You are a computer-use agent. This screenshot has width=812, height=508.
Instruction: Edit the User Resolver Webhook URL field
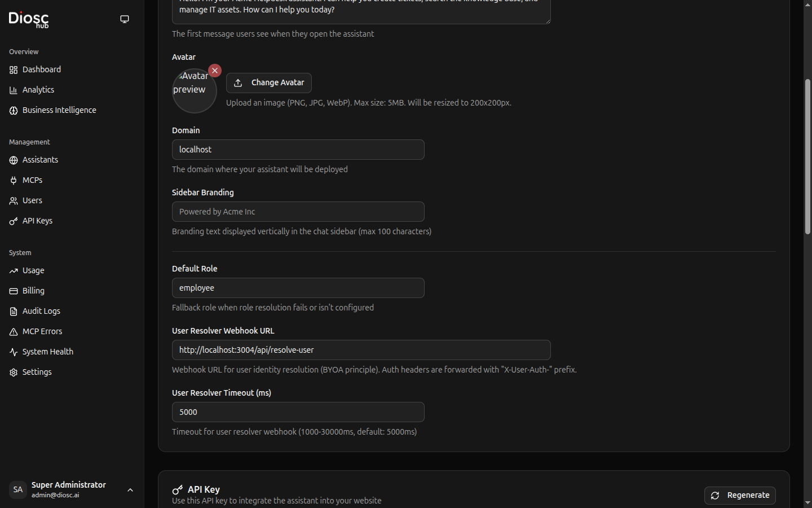coord(361,350)
